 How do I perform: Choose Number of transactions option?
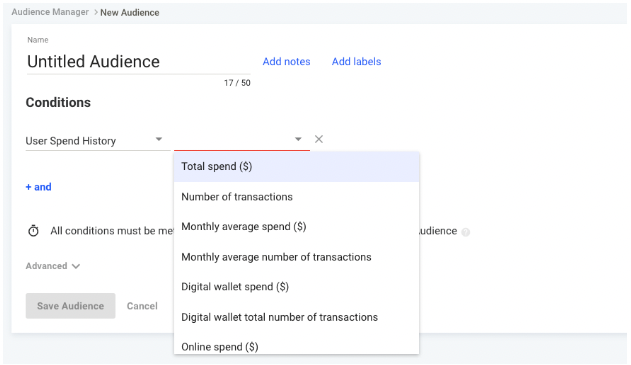[297, 197]
